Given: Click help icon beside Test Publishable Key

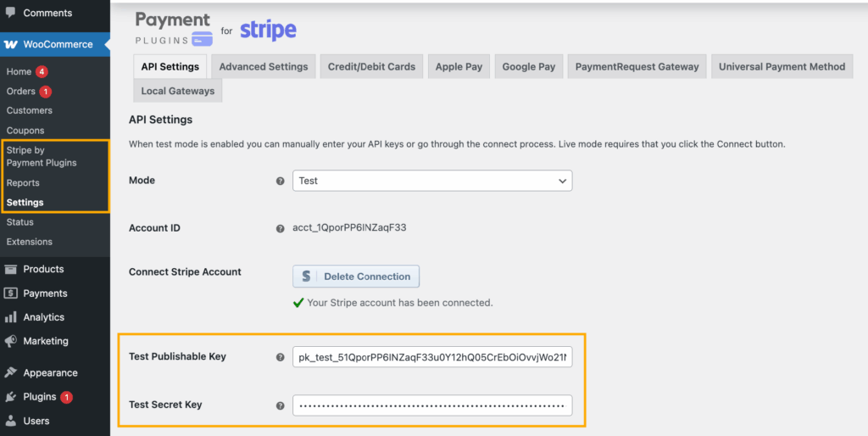Looking at the screenshot, I should tap(280, 357).
